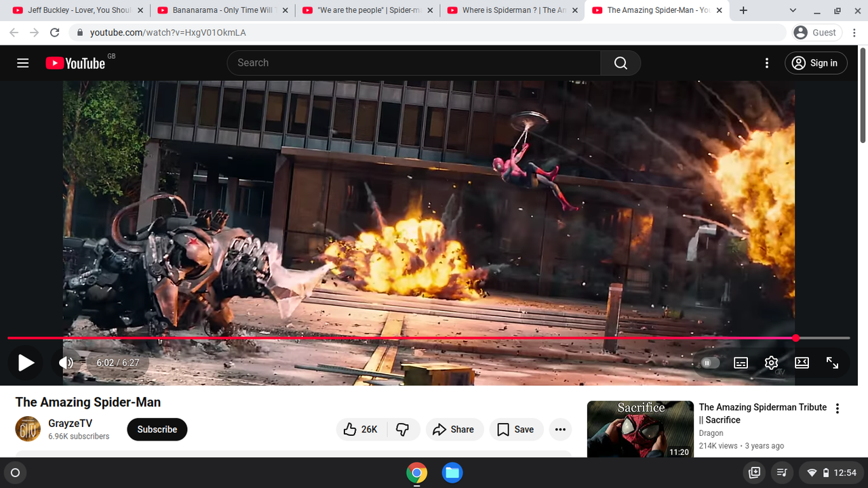The width and height of the screenshot is (868, 488).
Task: Switch to the Where is Spiderman tab
Action: click(513, 11)
